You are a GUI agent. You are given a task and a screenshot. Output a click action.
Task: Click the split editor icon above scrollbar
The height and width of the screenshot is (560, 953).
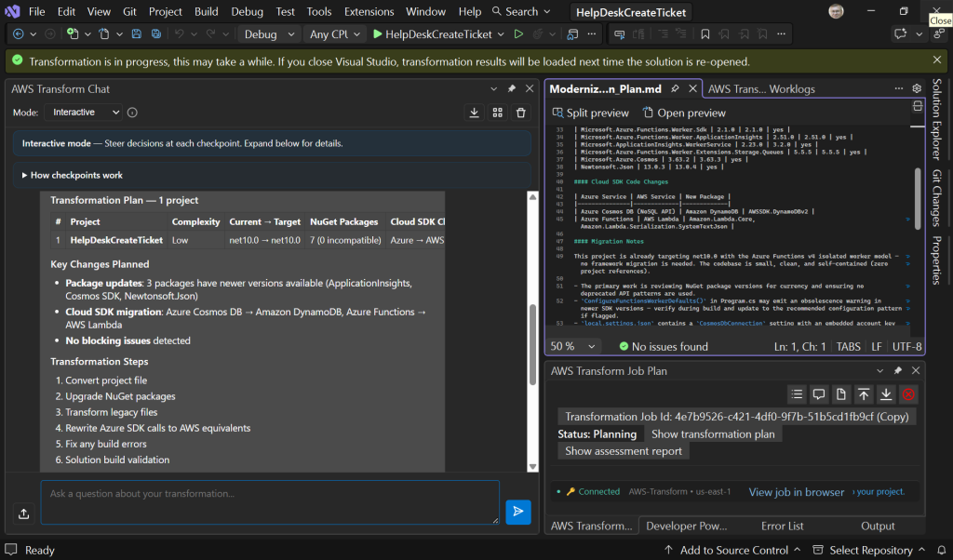pos(918,106)
